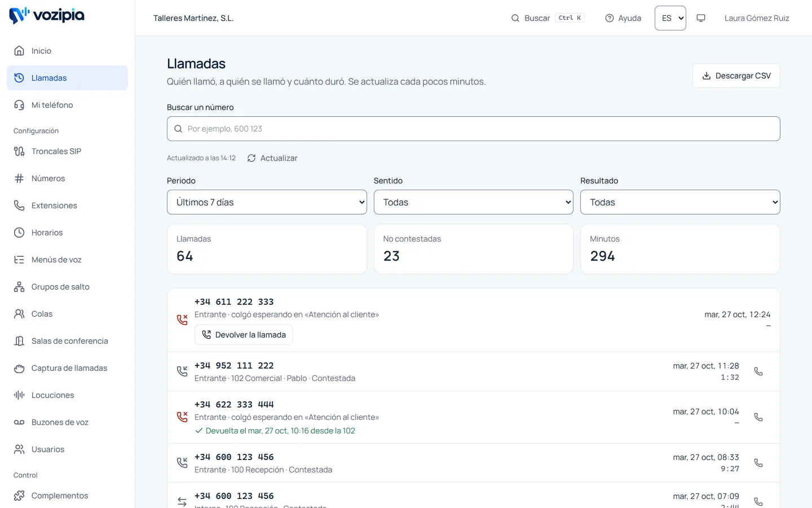Open Laura Gómez Ruiz user menu
Viewport: 812px width, 508px height.
coord(757,18)
